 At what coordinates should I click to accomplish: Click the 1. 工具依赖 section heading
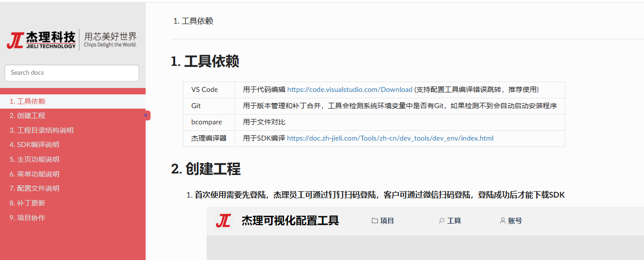pos(205,61)
